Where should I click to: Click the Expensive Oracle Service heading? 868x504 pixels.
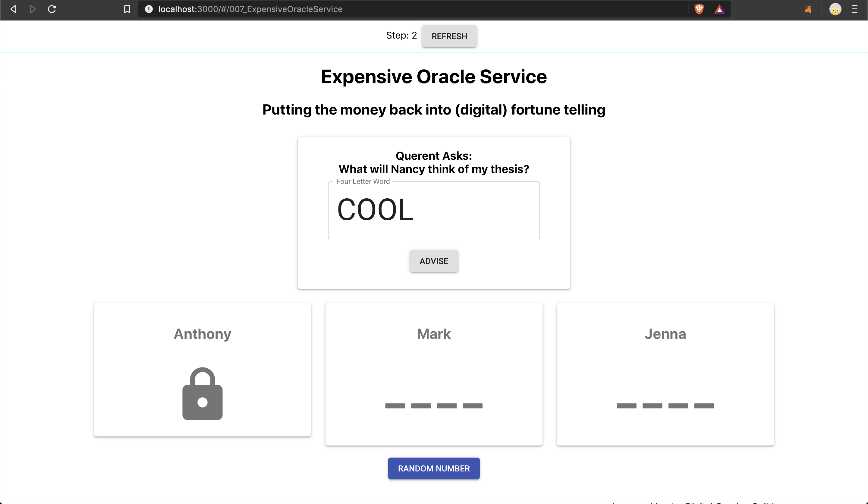434,77
